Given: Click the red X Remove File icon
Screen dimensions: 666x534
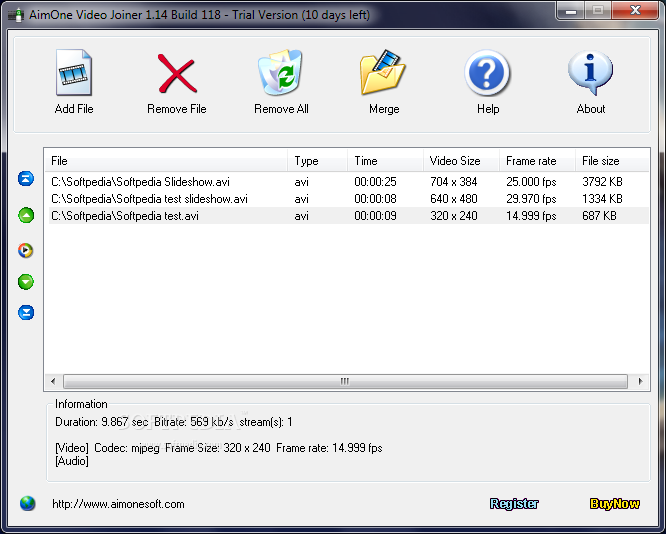Looking at the screenshot, I should [177, 73].
